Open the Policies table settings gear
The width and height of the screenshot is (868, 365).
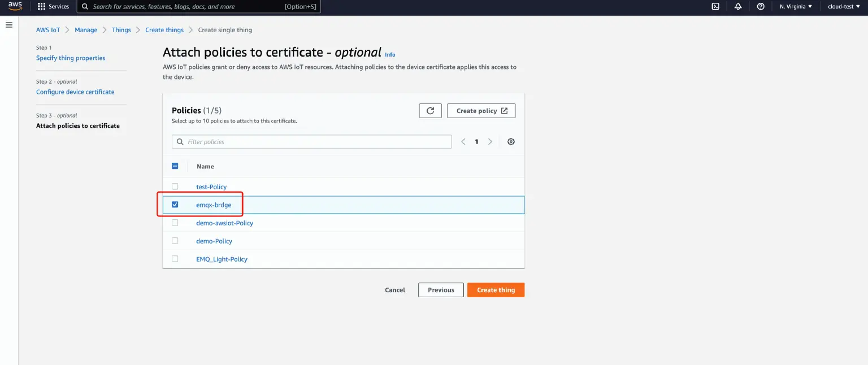tap(511, 141)
